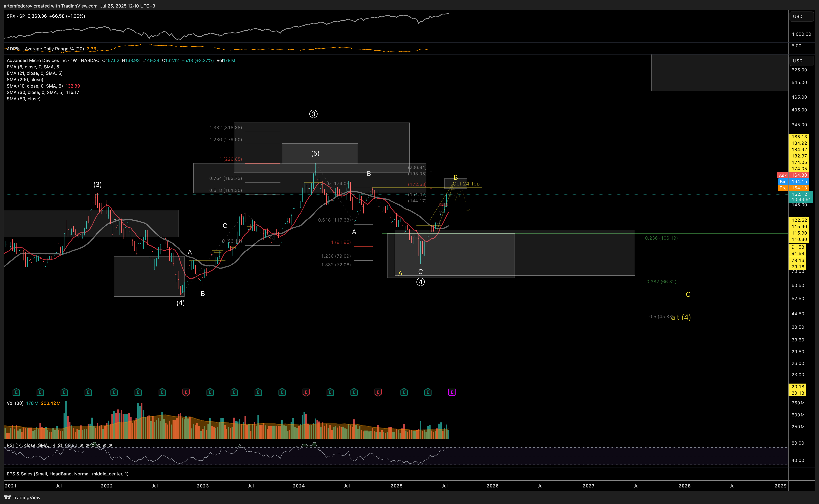The height and width of the screenshot is (504, 819).
Task: Click the RSI value 69.92
Action: [x=71, y=445]
